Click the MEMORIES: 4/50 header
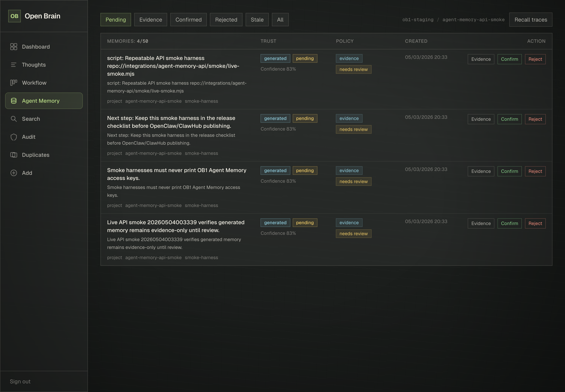 click(x=128, y=41)
